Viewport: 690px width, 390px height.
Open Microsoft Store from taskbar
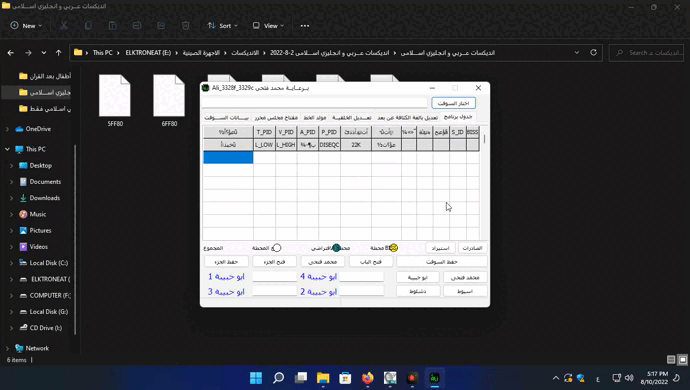click(x=345, y=378)
